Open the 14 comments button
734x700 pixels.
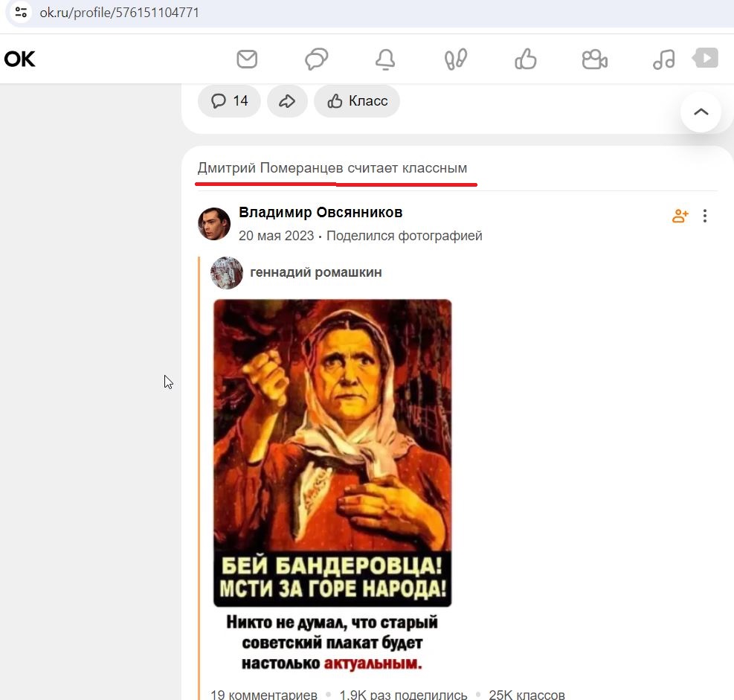tap(229, 100)
